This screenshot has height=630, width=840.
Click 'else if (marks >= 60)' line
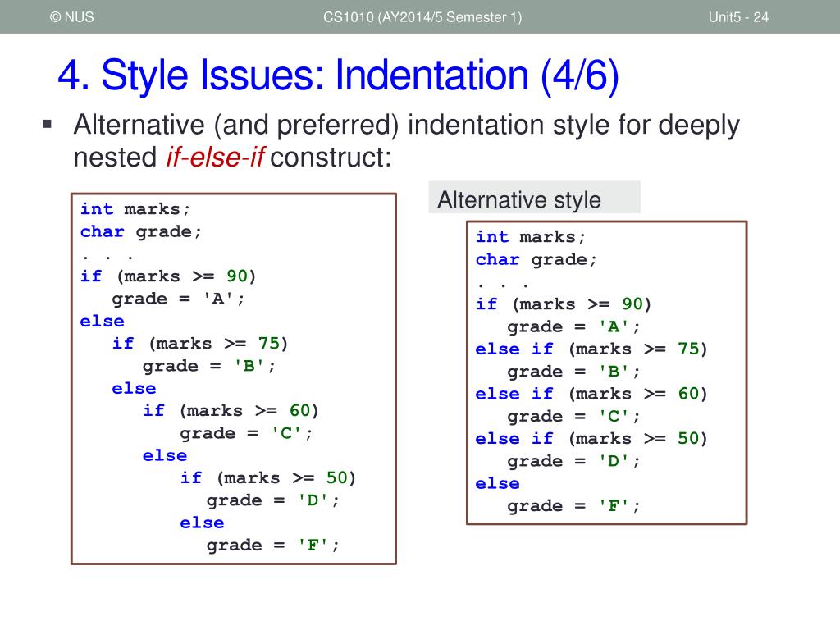(x=591, y=394)
